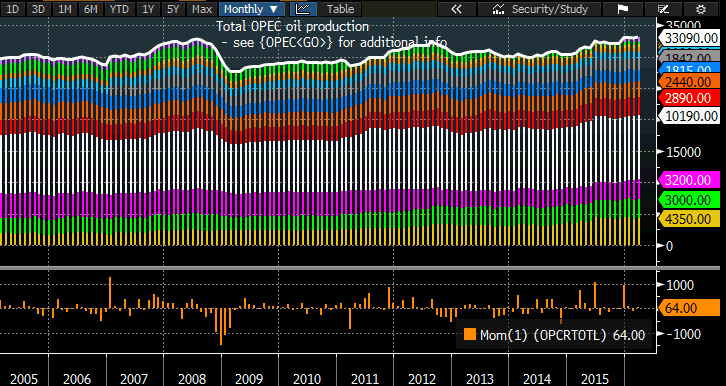Screen dimensions: 726x386
Task: Click the '{OPEC<GO>}' additional info annotation line
Action: [334, 42]
